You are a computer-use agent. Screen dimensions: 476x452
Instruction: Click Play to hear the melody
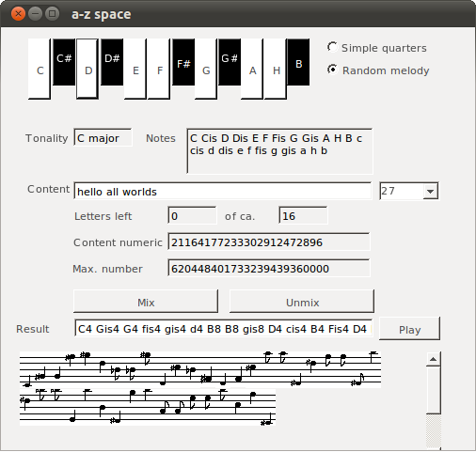[409, 329]
